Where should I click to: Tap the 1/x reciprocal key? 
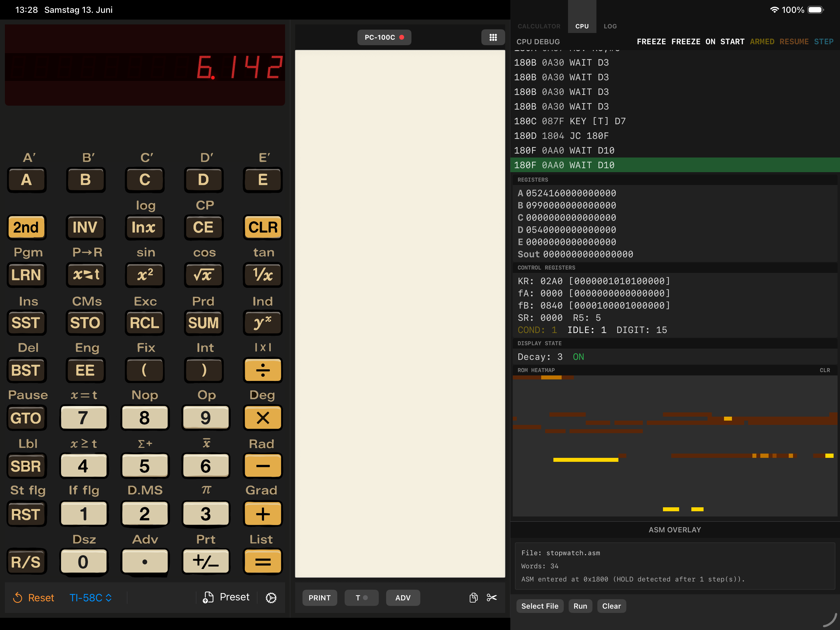point(263,275)
